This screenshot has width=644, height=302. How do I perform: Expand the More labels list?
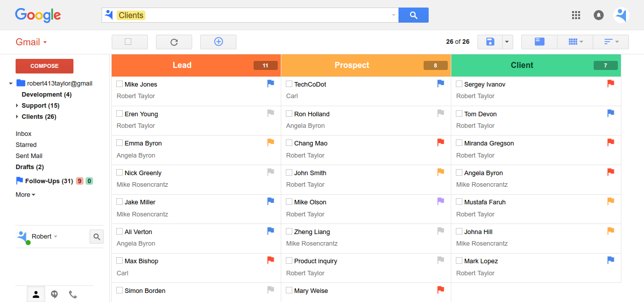click(x=25, y=195)
